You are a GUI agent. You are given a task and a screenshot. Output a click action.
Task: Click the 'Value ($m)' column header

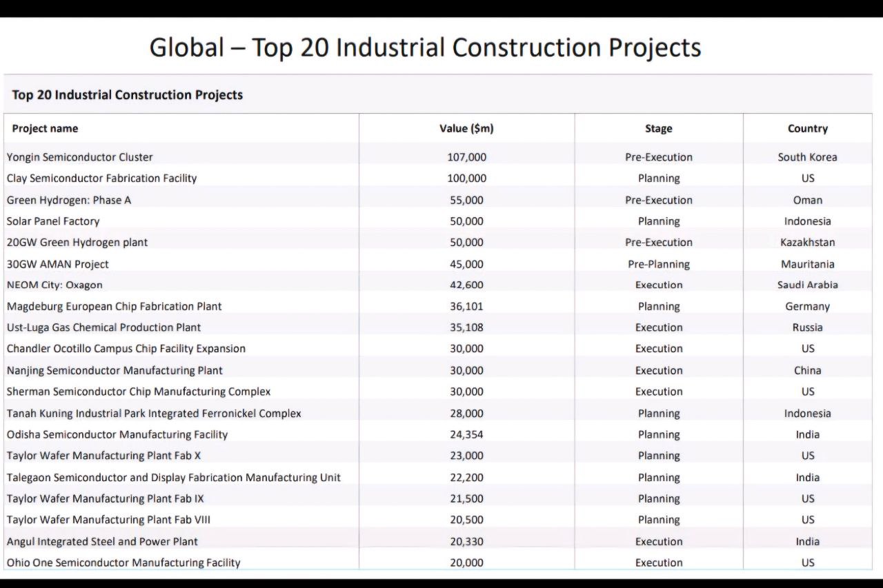(466, 129)
